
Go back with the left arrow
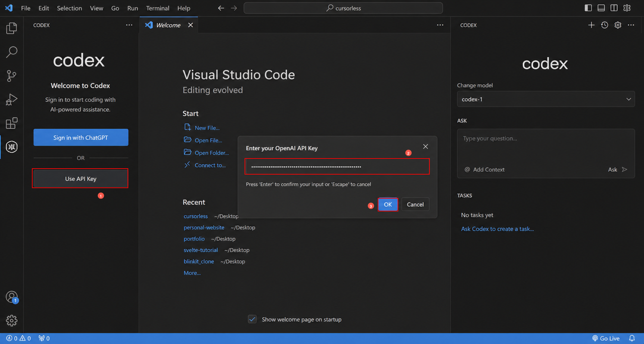(221, 8)
